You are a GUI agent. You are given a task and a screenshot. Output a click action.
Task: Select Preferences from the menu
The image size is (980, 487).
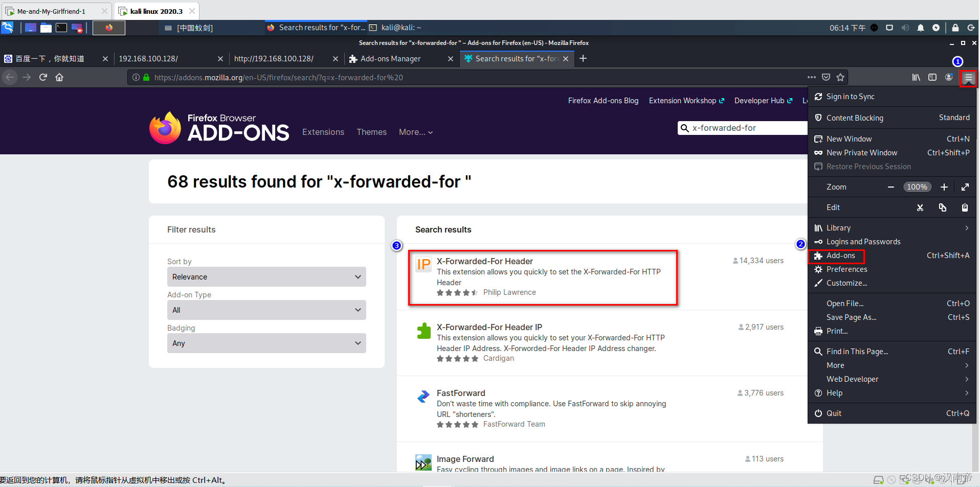pyautogui.click(x=892, y=269)
